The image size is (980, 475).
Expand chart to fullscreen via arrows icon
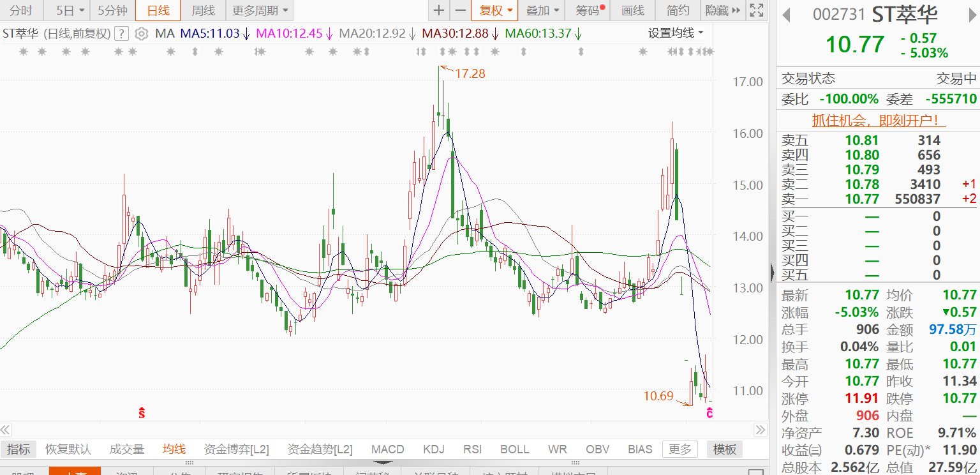pos(757,11)
